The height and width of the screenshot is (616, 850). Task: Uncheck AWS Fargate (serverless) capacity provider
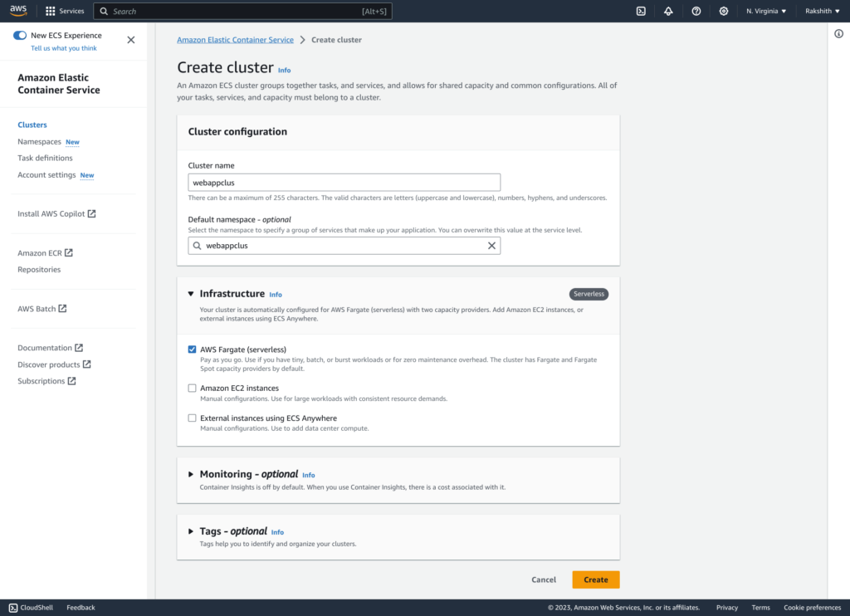[192, 349]
